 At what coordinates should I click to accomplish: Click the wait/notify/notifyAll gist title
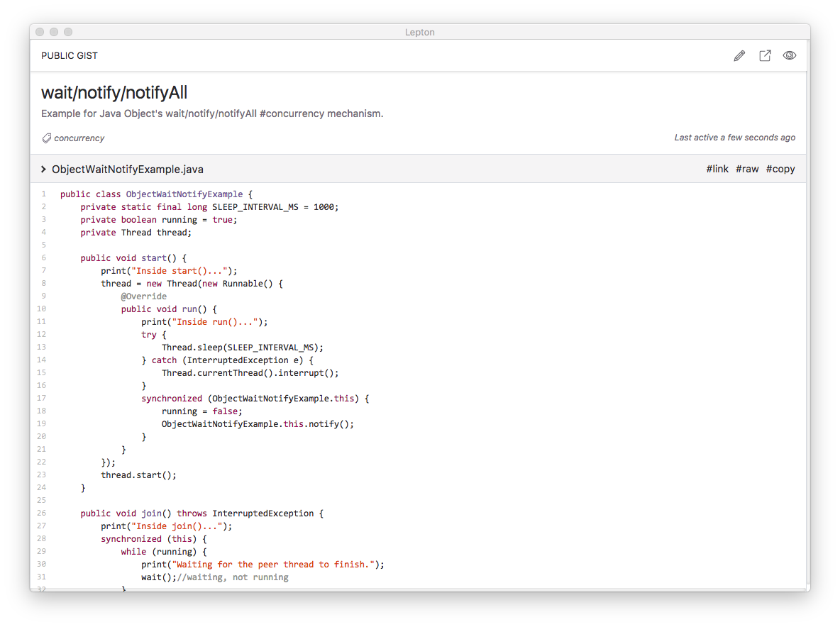click(114, 93)
